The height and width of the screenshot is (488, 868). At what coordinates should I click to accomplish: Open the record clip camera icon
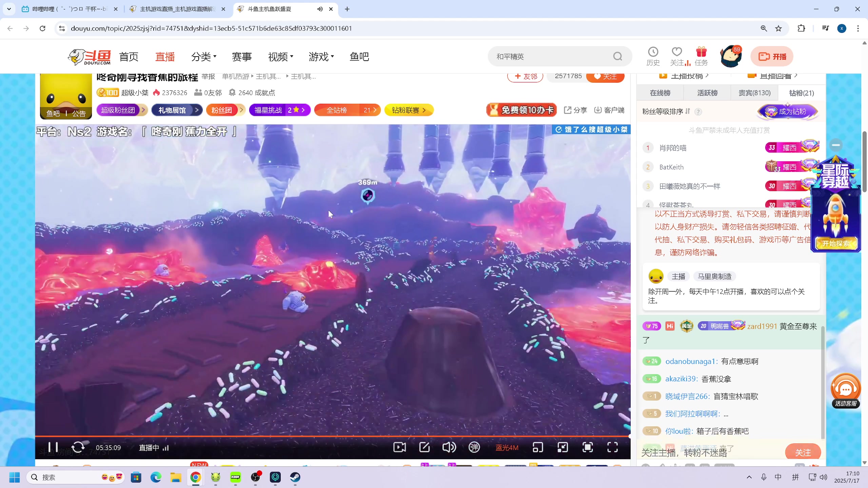tap(399, 447)
